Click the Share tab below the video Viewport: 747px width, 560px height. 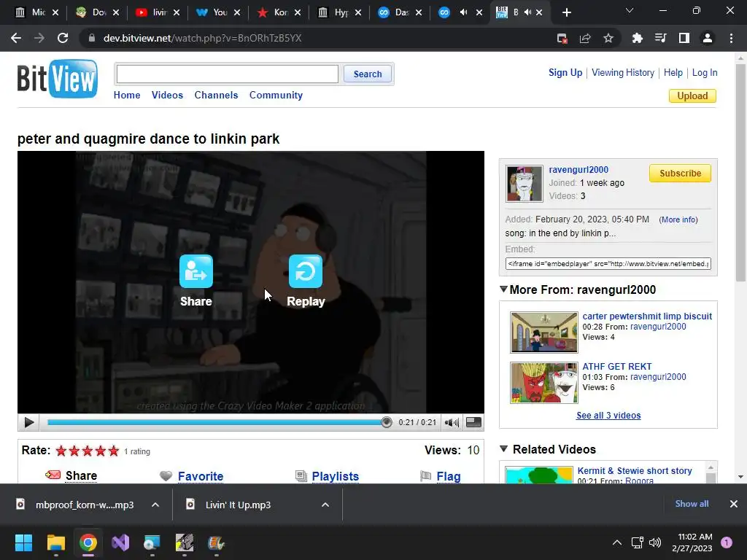click(81, 475)
